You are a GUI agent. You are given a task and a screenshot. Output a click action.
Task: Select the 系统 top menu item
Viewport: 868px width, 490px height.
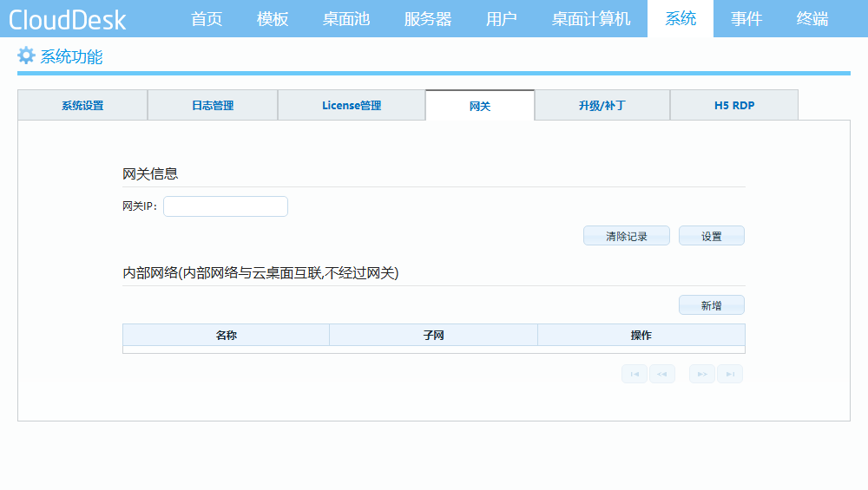681,19
